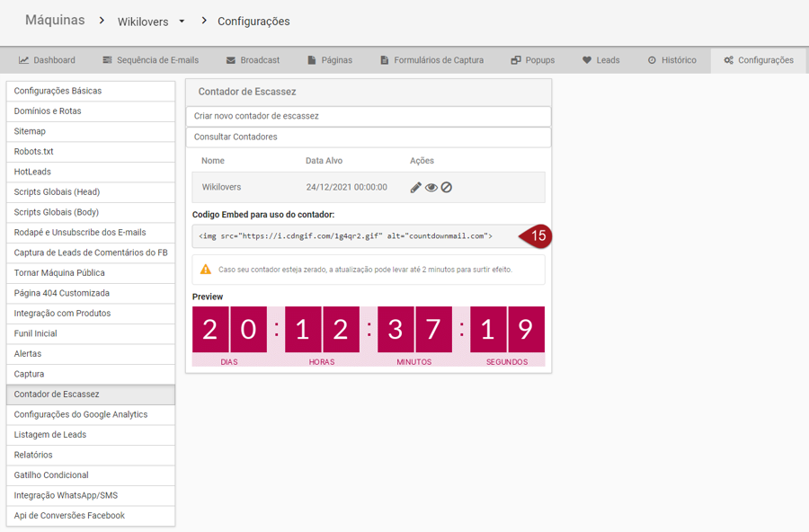Click the Leads heart icon

587,60
